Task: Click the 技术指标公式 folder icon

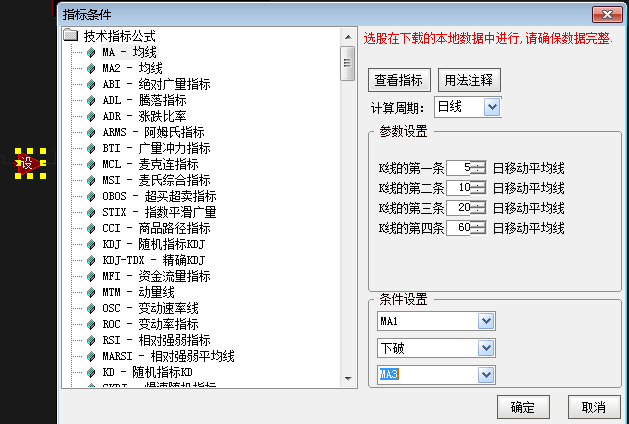Action: (x=70, y=36)
